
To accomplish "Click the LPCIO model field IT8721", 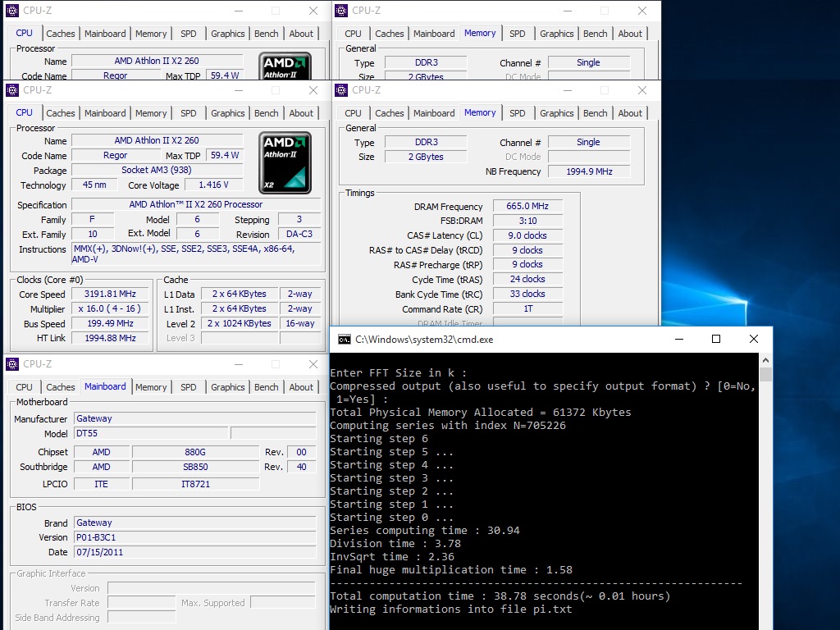I will pyautogui.click(x=195, y=484).
